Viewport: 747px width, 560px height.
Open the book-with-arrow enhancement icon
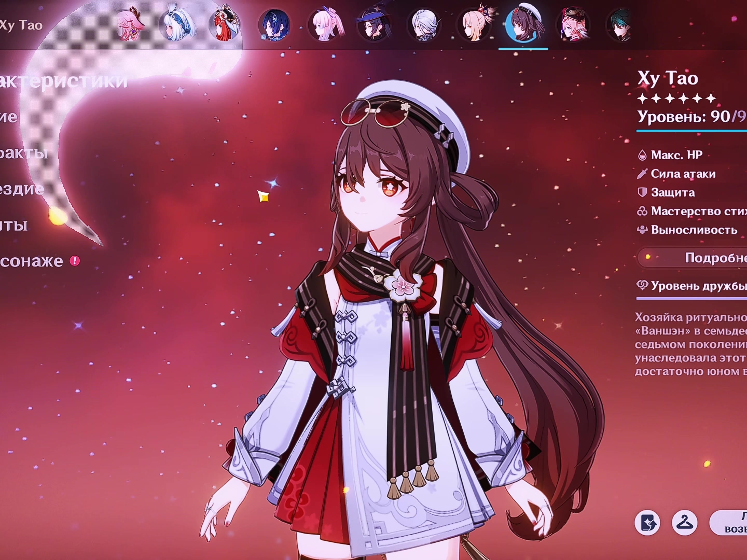647,523
